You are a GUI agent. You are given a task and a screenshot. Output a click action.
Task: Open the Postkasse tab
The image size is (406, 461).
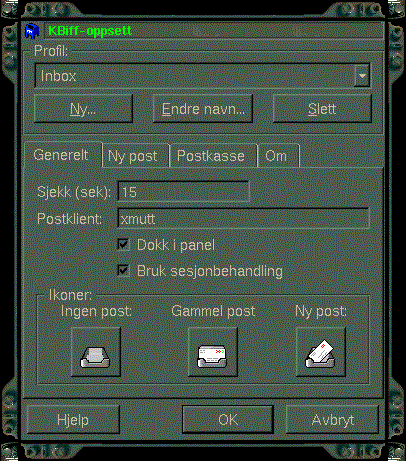click(213, 156)
